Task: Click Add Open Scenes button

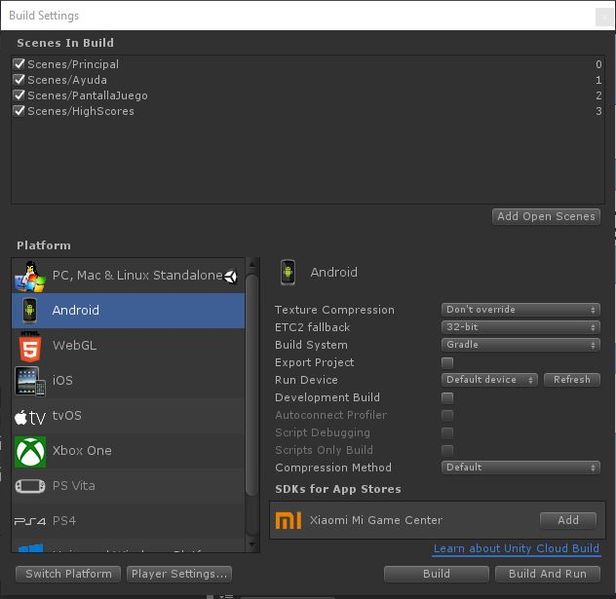Action: [x=546, y=216]
